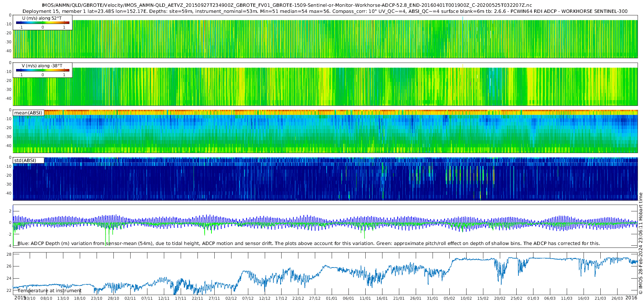The image size is (644, 304).
Task: Select the 01/01 date tick
Action: pyautogui.click(x=331, y=298)
